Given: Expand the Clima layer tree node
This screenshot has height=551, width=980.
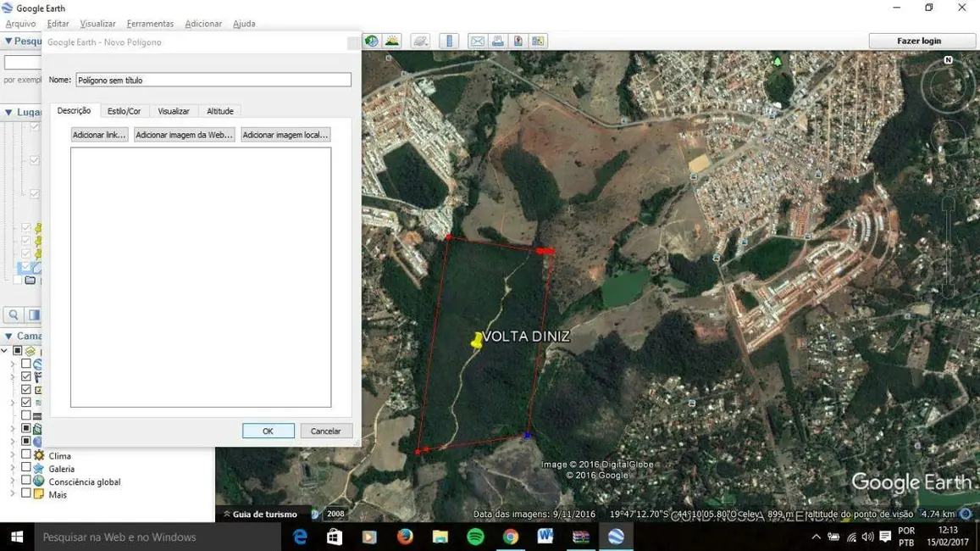Looking at the screenshot, I should click(x=13, y=455).
